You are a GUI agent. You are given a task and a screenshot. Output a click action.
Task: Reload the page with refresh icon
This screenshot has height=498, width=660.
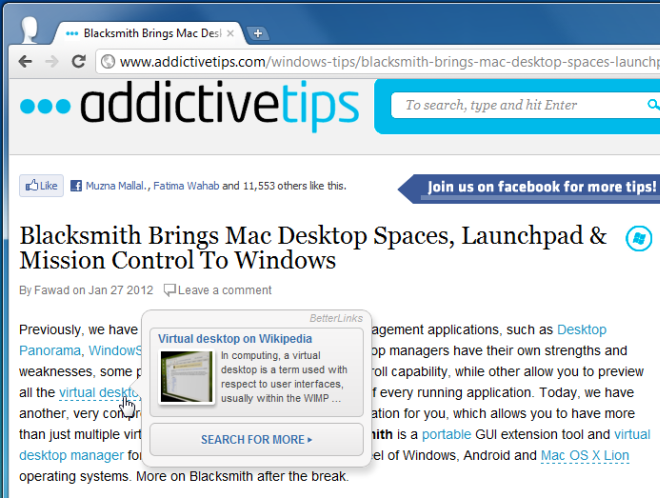pyautogui.click(x=79, y=61)
